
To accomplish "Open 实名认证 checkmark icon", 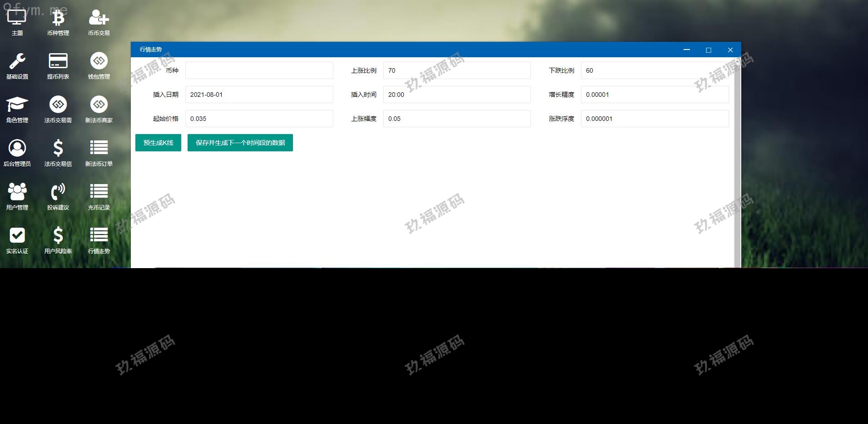I will click(17, 236).
